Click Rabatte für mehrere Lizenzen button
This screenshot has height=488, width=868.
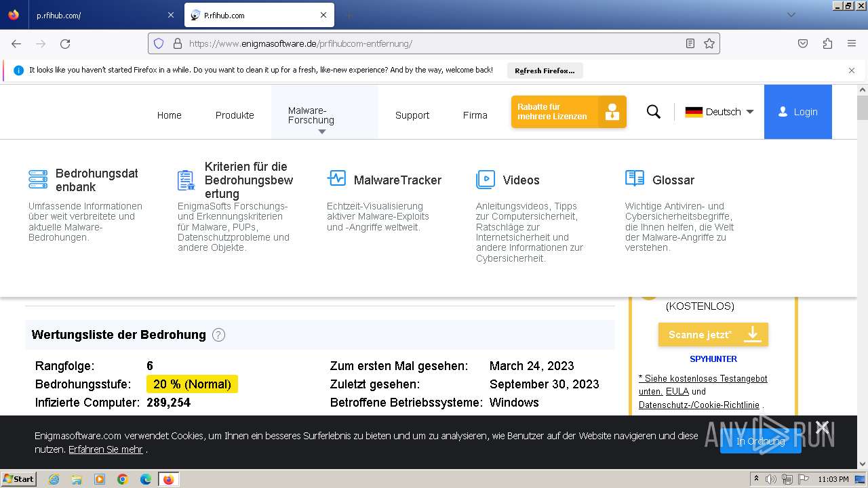coord(569,112)
